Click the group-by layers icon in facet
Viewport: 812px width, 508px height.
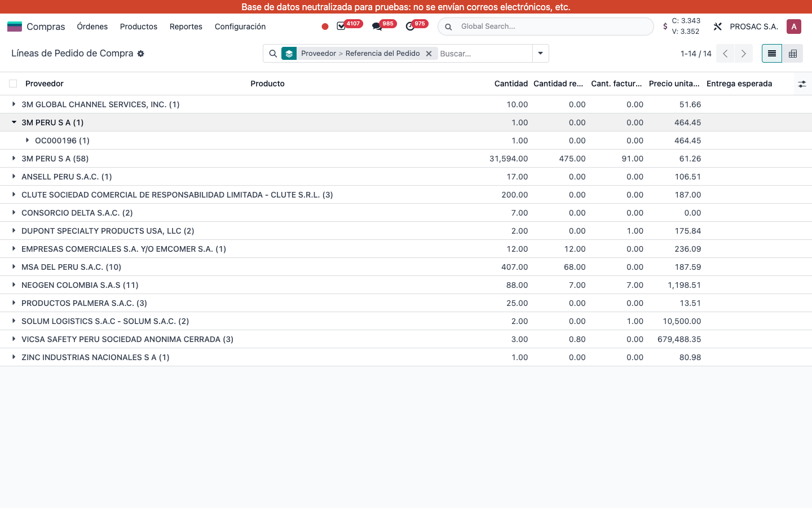(289, 54)
